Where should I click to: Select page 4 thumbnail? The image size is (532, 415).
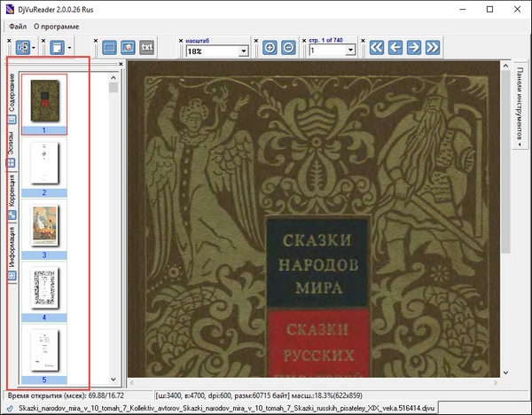pyautogui.click(x=44, y=292)
